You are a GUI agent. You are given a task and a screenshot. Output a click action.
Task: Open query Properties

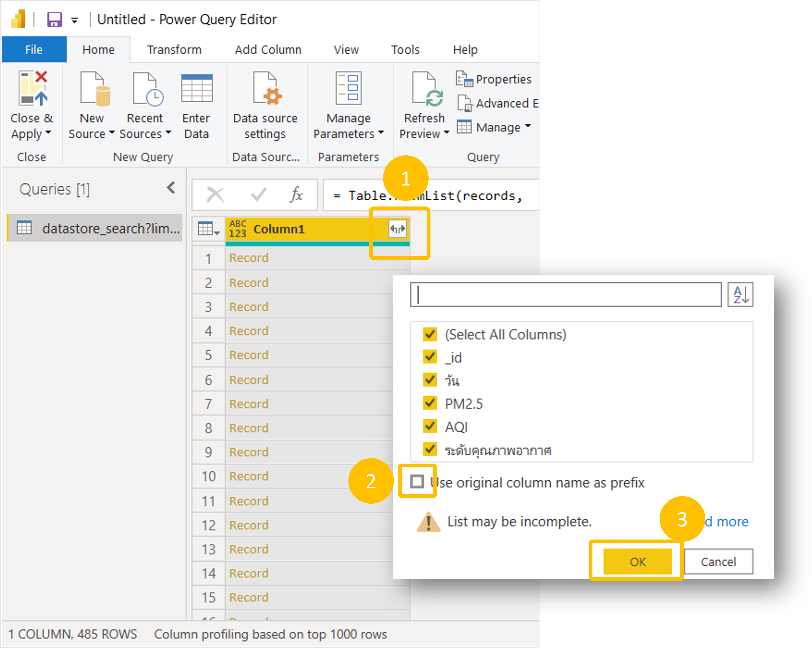coord(494,79)
